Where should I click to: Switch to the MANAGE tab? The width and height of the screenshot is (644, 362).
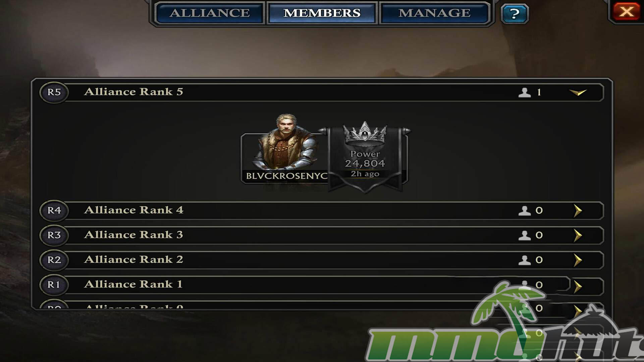click(435, 13)
